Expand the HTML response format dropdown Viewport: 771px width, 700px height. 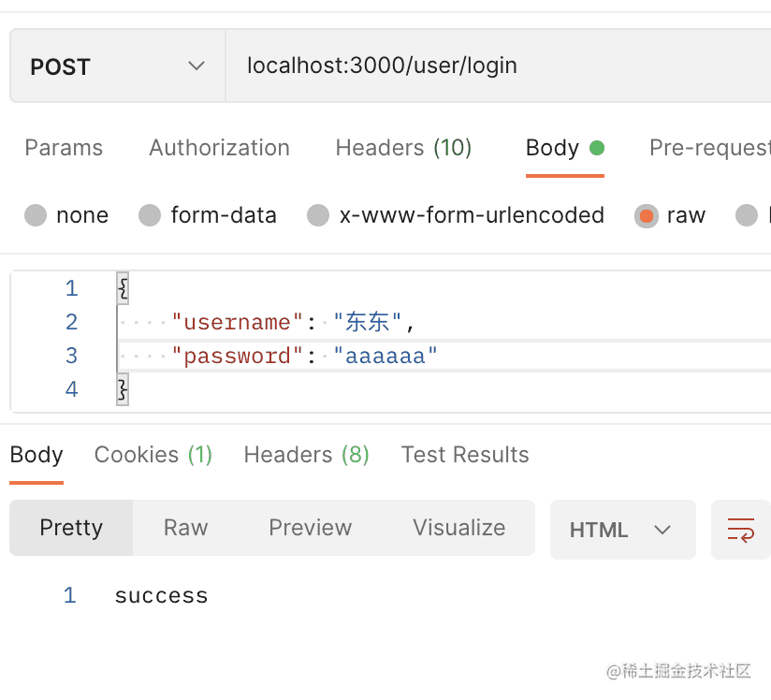[x=622, y=530]
